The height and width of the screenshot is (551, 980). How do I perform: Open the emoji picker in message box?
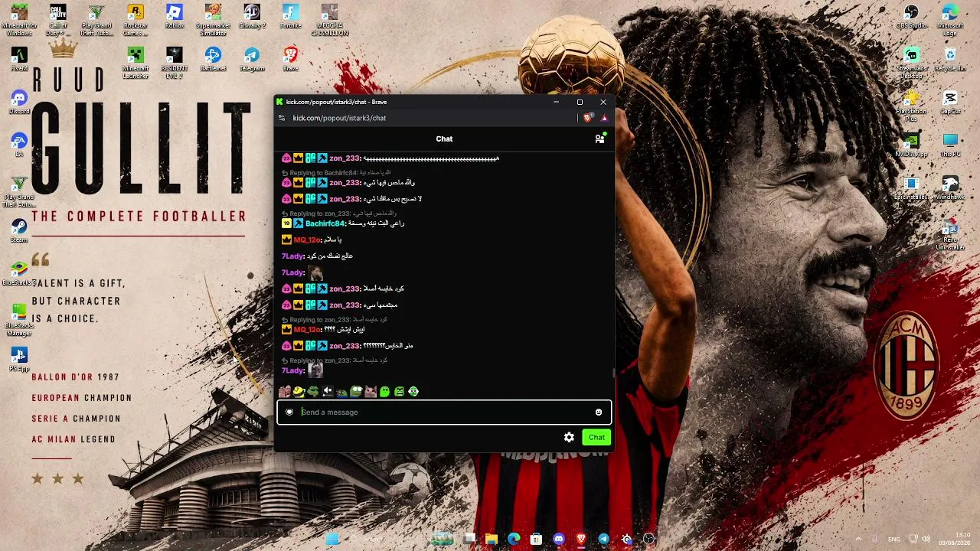coord(599,412)
